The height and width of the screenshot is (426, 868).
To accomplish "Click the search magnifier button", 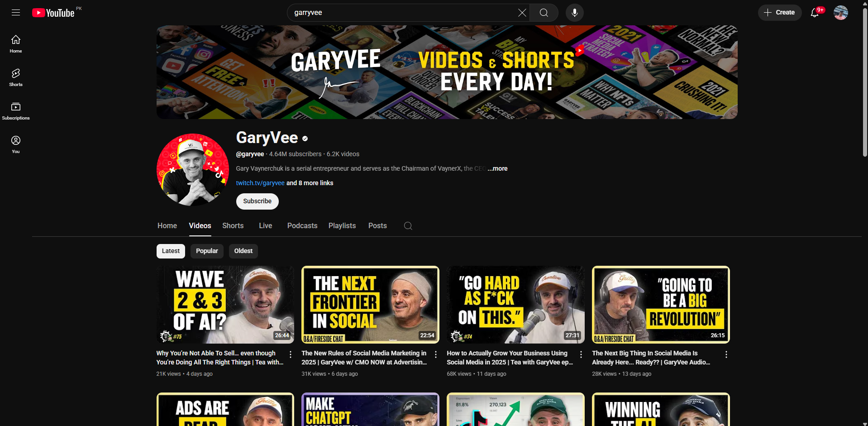I will point(544,13).
